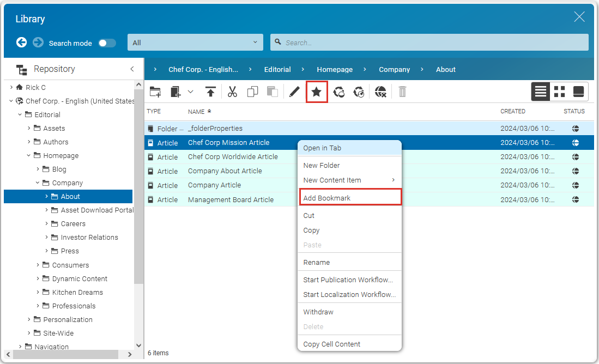Click the Withdraw globe icon

click(x=380, y=92)
